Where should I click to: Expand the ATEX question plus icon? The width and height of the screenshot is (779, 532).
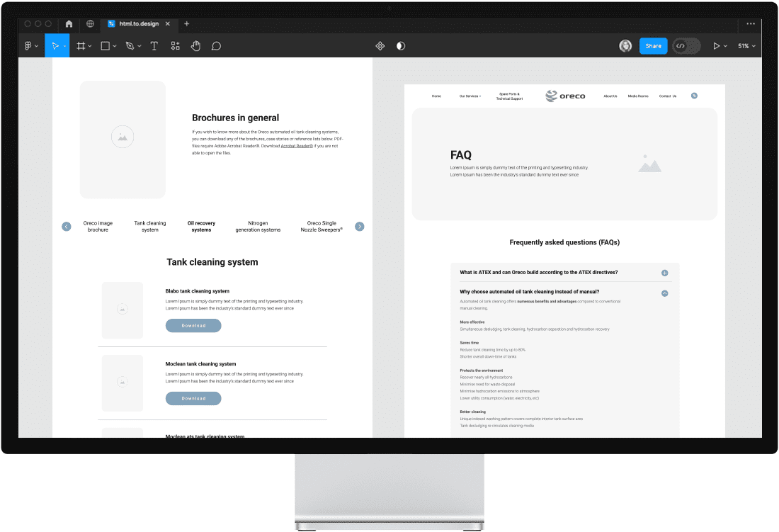tap(665, 273)
